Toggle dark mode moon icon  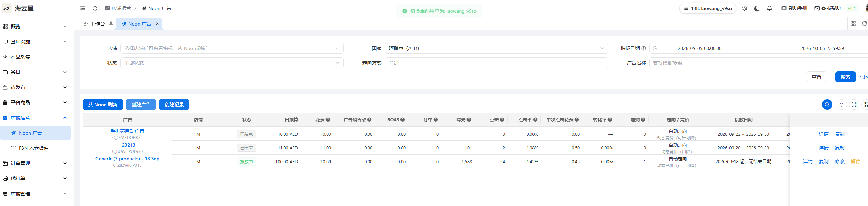pos(757,8)
